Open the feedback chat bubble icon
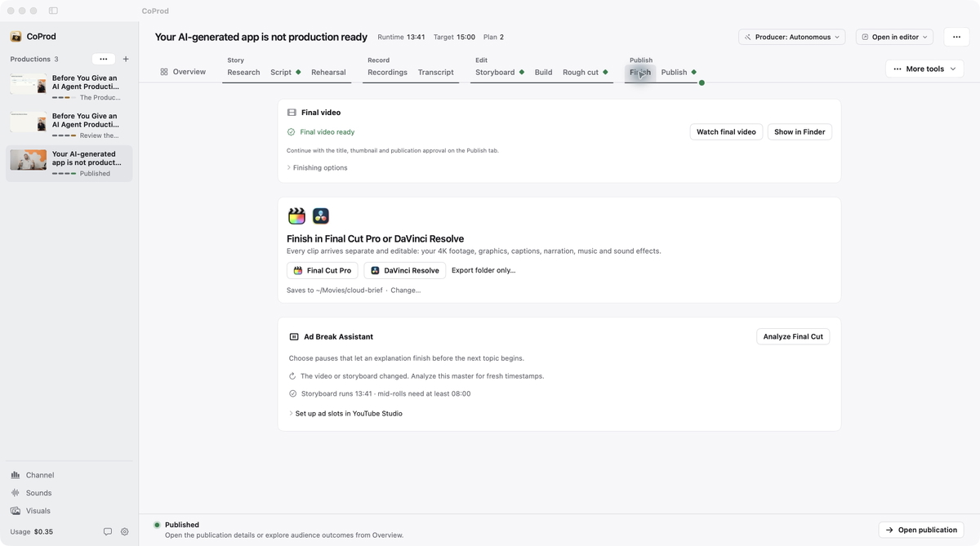The image size is (980, 546). pos(107,531)
